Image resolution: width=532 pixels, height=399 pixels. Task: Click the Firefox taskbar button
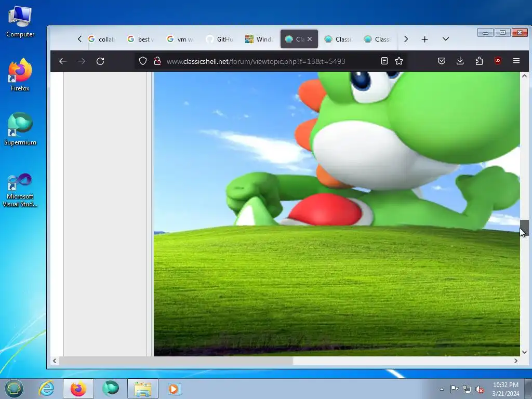[78, 389]
